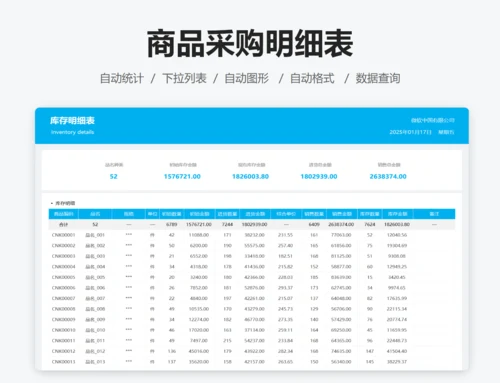Select the cell CNK00011

point(63,341)
